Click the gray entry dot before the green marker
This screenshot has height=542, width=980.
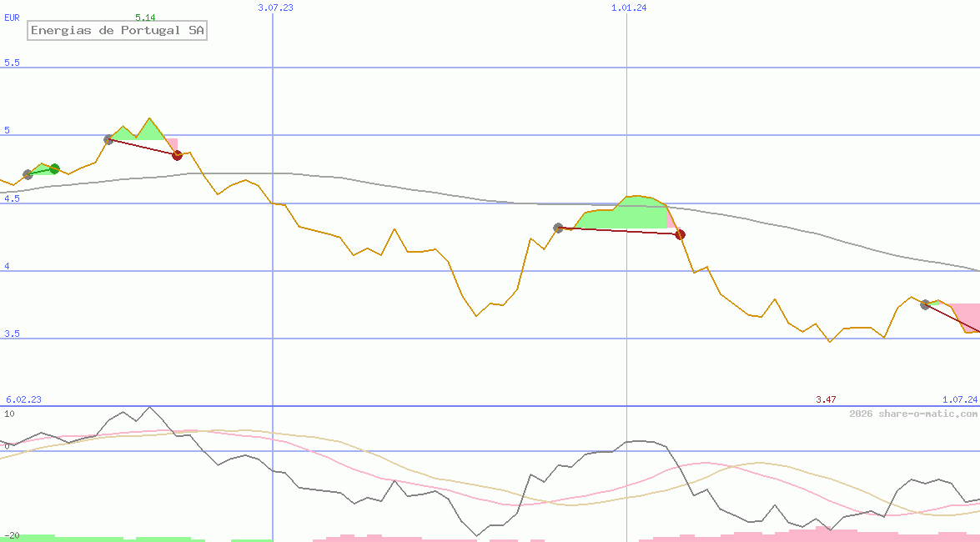point(28,174)
